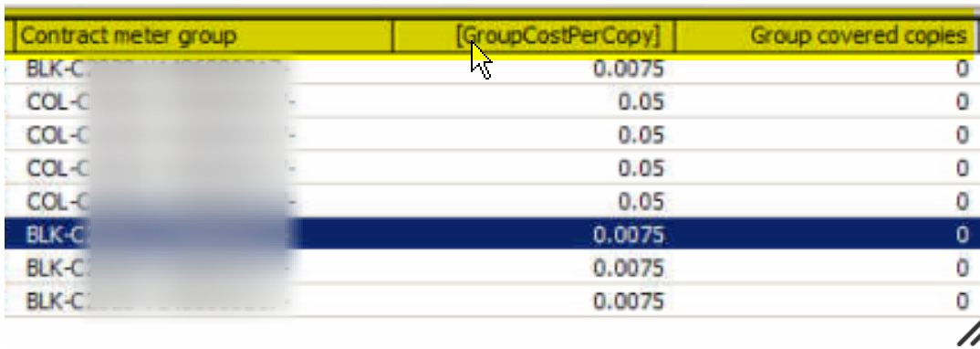Image resolution: width=980 pixels, height=349 pixels.
Task: Click BLK-C cell in the highlighted selected row
Action: (199, 235)
